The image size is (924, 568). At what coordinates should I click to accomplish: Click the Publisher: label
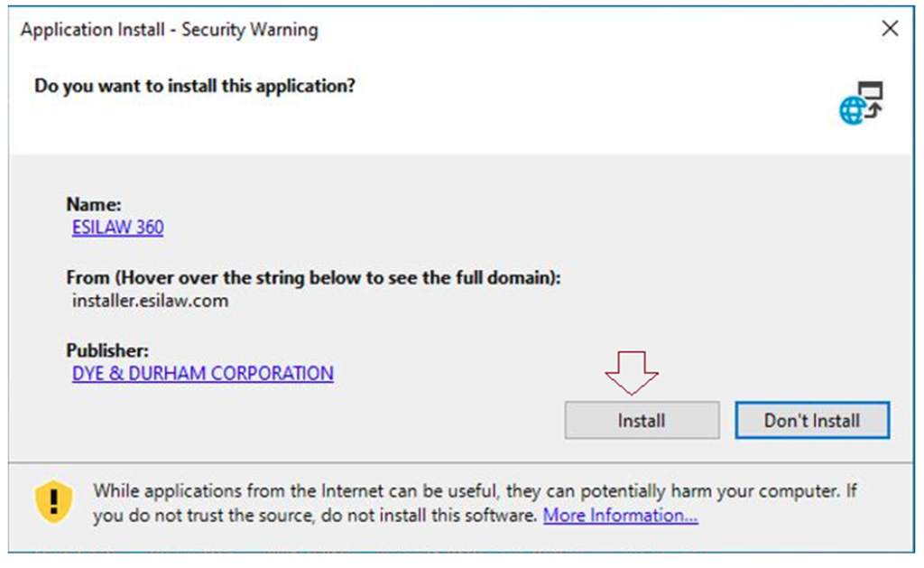tap(107, 350)
